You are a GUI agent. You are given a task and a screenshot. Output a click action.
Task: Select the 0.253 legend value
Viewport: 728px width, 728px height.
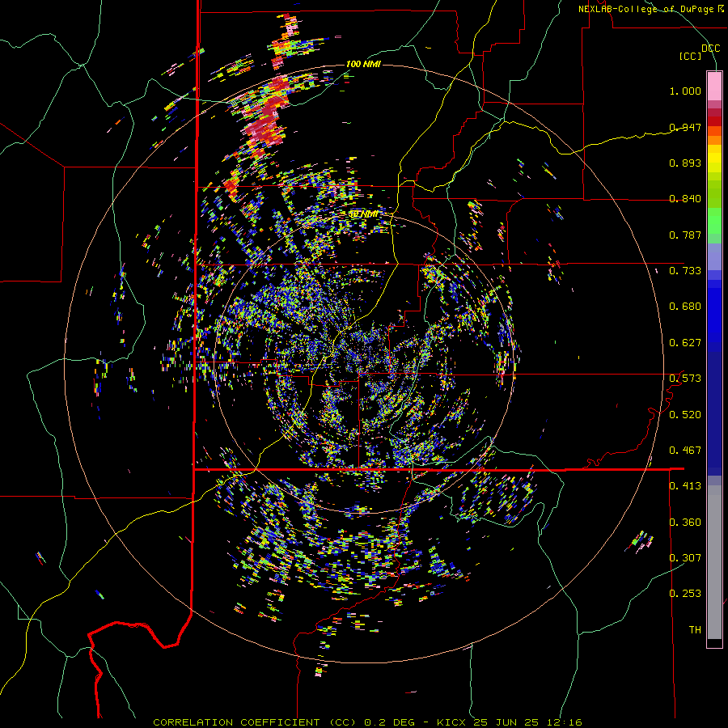click(685, 594)
